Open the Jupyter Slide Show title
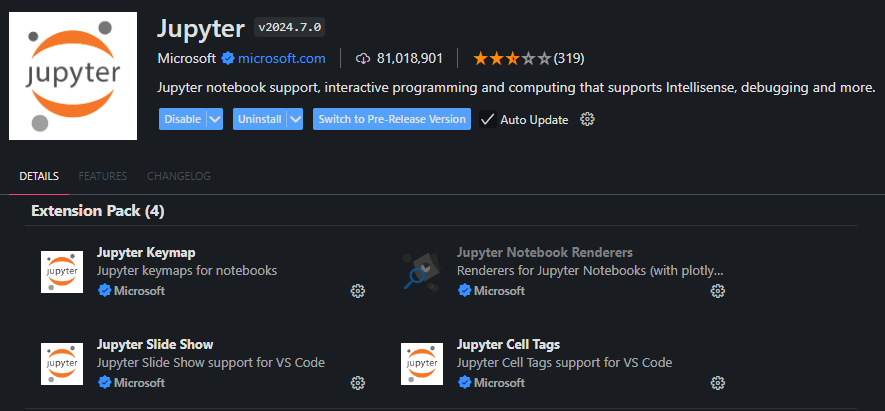 155,344
